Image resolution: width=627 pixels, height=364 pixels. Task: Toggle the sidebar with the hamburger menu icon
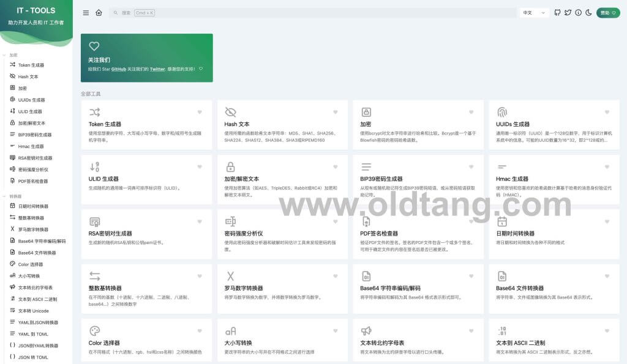pyautogui.click(x=86, y=13)
